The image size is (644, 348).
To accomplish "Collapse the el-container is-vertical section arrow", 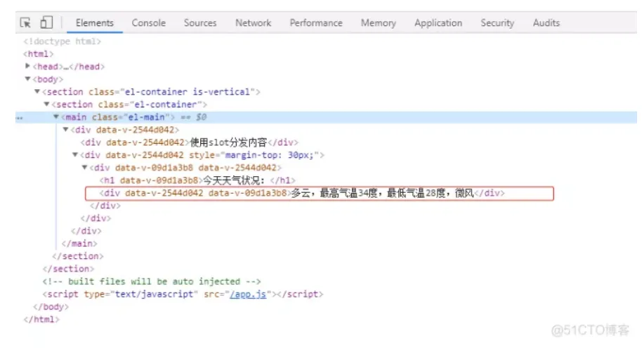I will 37,91.
